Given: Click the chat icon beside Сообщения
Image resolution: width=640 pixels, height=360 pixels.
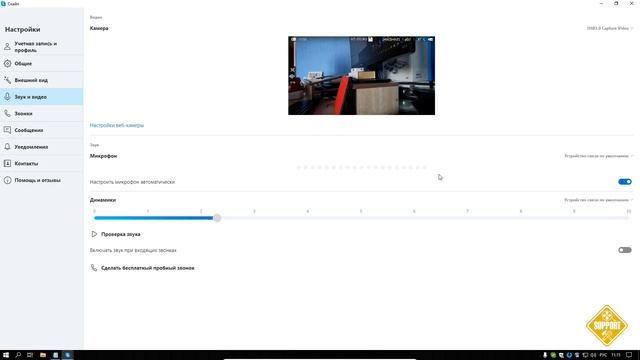Looking at the screenshot, I should 7,130.
